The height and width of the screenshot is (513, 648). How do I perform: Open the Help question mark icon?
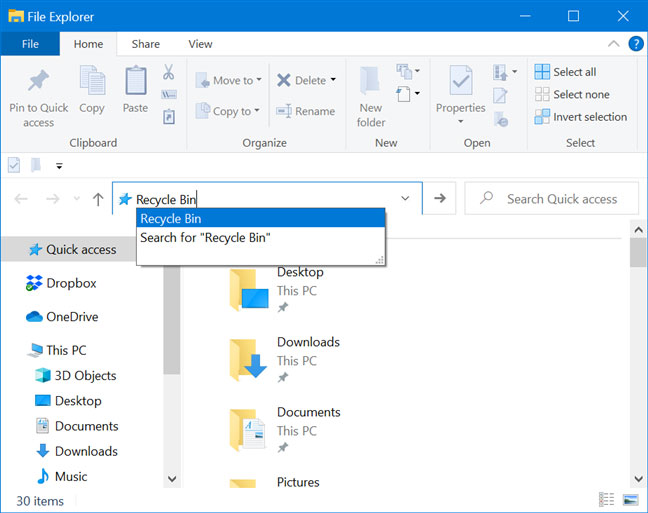point(635,44)
